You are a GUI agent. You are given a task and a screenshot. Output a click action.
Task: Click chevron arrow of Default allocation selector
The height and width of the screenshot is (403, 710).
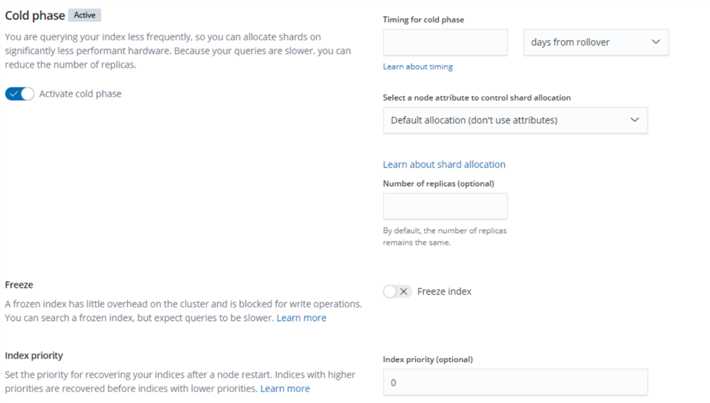634,120
